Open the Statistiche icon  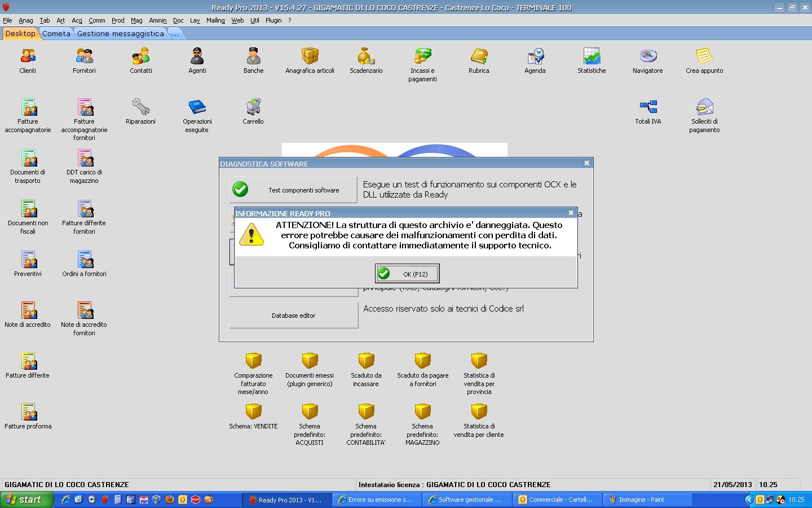click(592, 56)
